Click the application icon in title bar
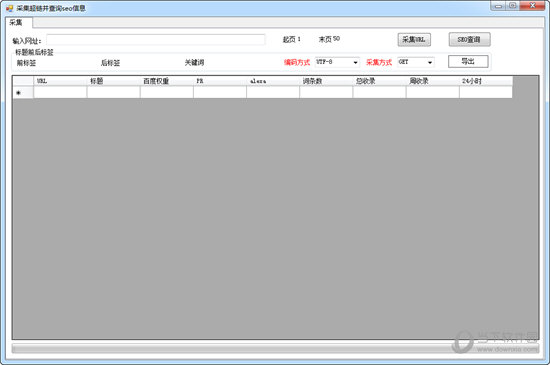Image resolution: width=550 pixels, height=365 pixels. point(9,8)
